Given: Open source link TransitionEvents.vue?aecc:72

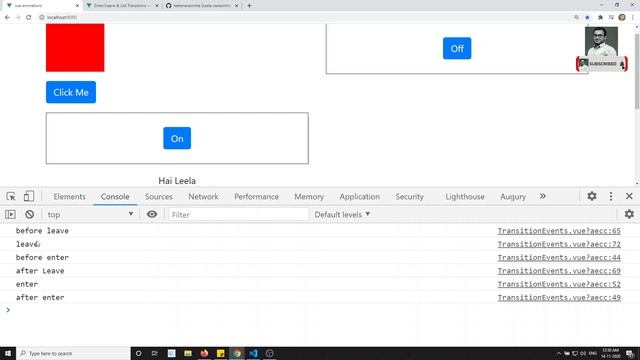Looking at the screenshot, I should coord(559,244).
